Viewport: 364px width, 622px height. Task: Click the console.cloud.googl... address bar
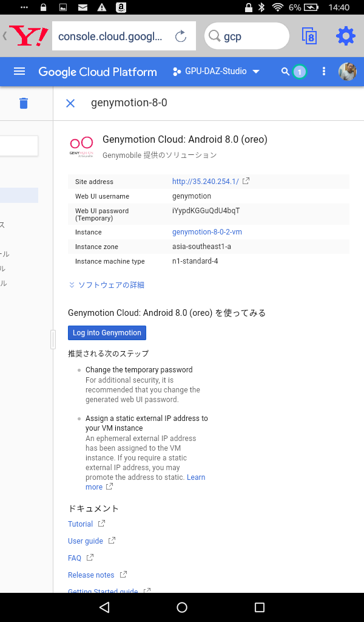coord(124,36)
